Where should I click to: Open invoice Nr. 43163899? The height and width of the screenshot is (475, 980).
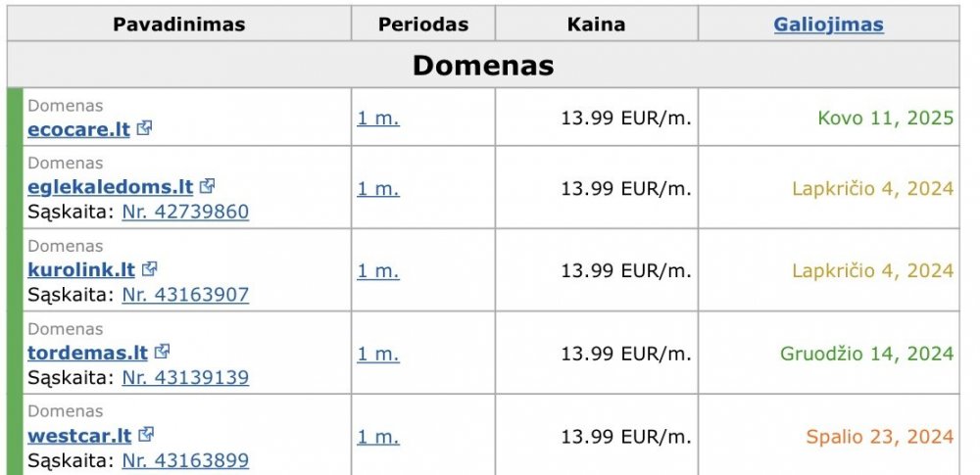(x=185, y=460)
